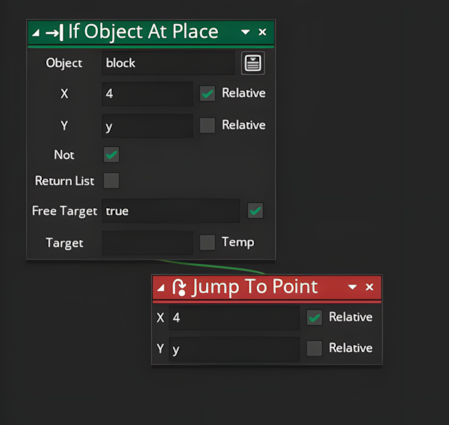Enable Y Relative in Jump To Point
The image size is (449, 425).
pyautogui.click(x=314, y=348)
